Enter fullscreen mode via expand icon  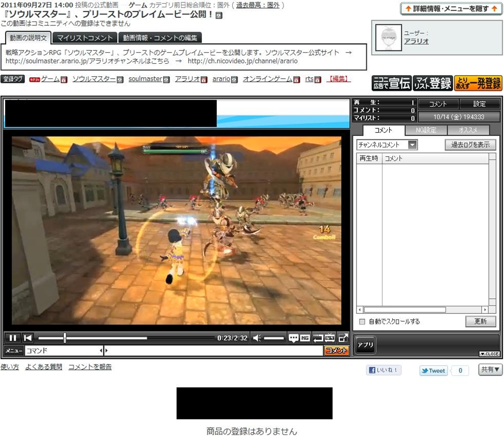343,338
